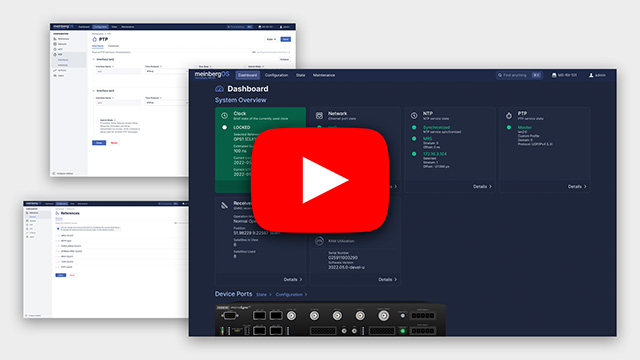Click software version 2022.05.0-devel-u
Viewport: 640px width, 360px height.
[347, 267]
